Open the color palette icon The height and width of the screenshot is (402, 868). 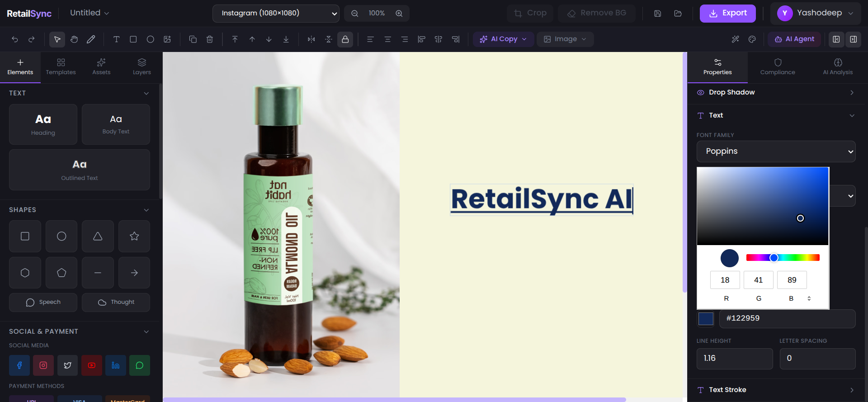pyautogui.click(x=752, y=39)
